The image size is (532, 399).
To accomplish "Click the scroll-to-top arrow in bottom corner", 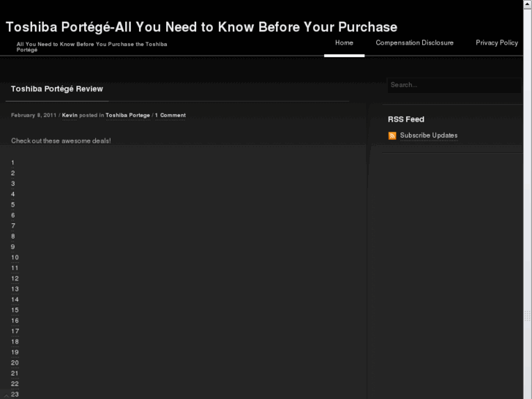I will pos(7,395).
